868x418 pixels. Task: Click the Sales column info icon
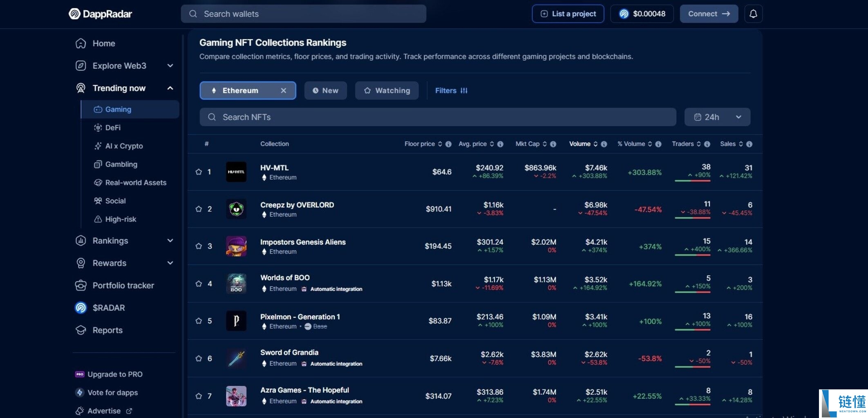pos(749,144)
